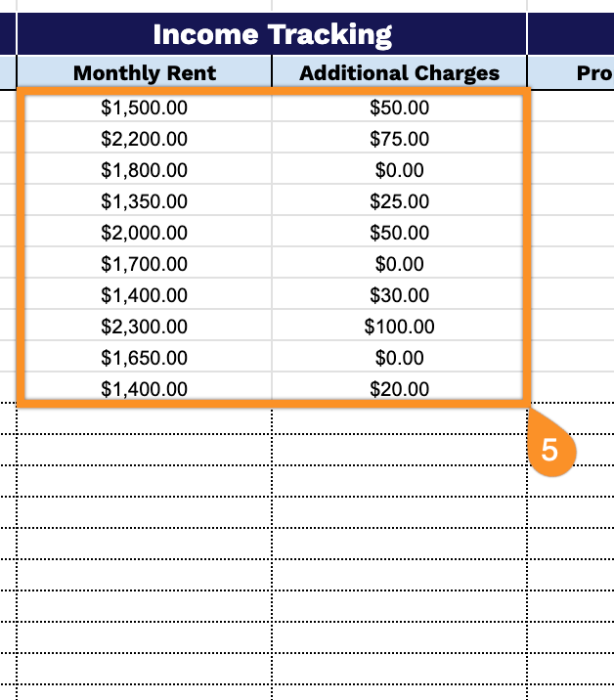Select the $75.00 additional charges cell
Image resolution: width=614 pixels, height=700 pixels.
click(x=399, y=139)
